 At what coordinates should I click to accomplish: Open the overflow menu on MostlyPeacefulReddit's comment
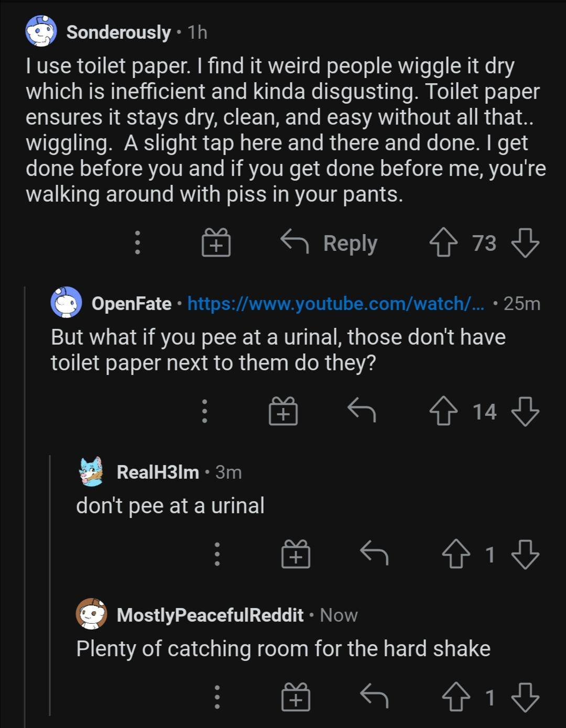[x=217, y=697]
